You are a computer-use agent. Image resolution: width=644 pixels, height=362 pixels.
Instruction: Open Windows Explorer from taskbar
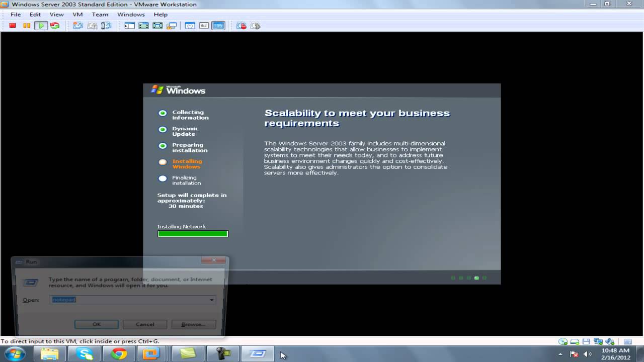(49, 354)
